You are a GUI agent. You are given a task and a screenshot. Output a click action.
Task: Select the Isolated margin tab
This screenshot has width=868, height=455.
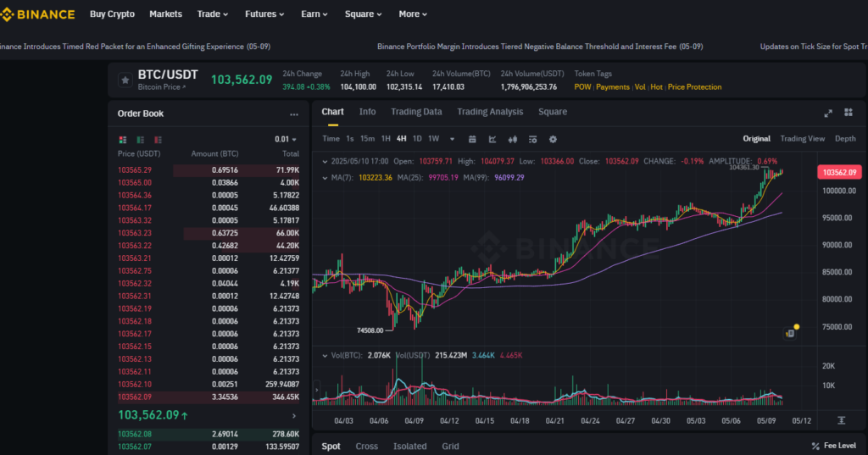[x=409, y=447]
